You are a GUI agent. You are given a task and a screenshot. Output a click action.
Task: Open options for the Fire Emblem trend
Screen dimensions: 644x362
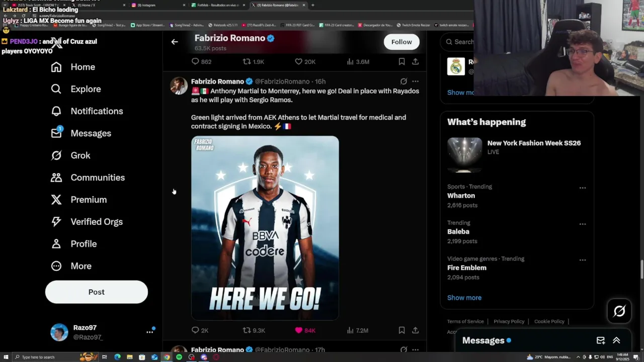coord(583,260)
